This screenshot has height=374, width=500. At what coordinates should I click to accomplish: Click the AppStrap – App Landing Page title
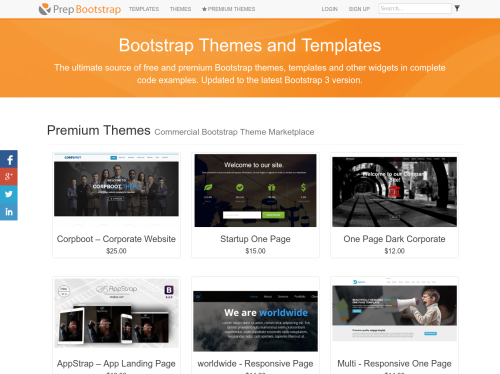tap(116, 364)
